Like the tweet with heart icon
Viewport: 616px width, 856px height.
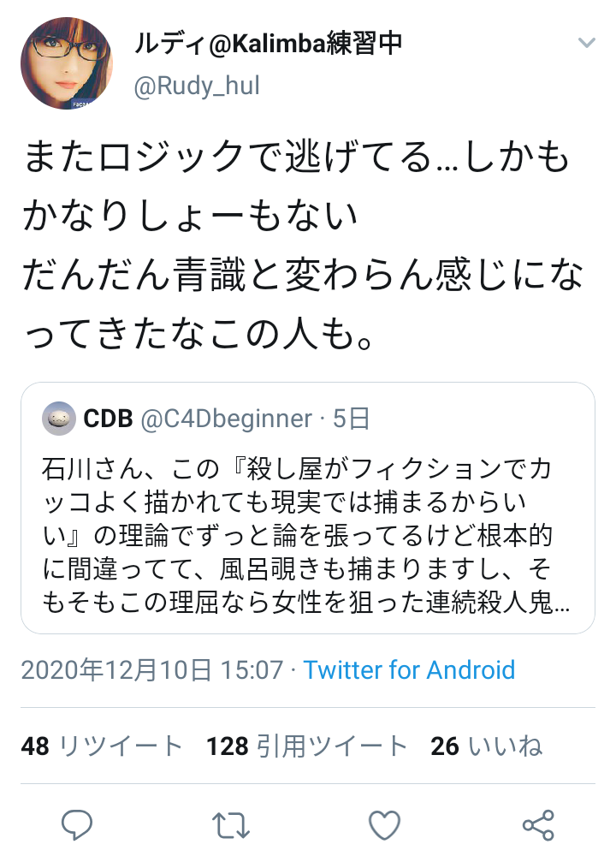(x=385, y=825)
